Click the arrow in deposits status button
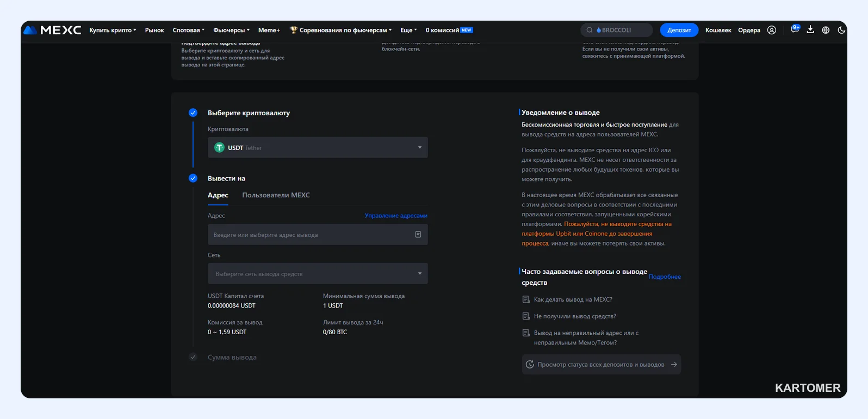The height and width of the screenshot is (419, 868). (x=674, y=364)
